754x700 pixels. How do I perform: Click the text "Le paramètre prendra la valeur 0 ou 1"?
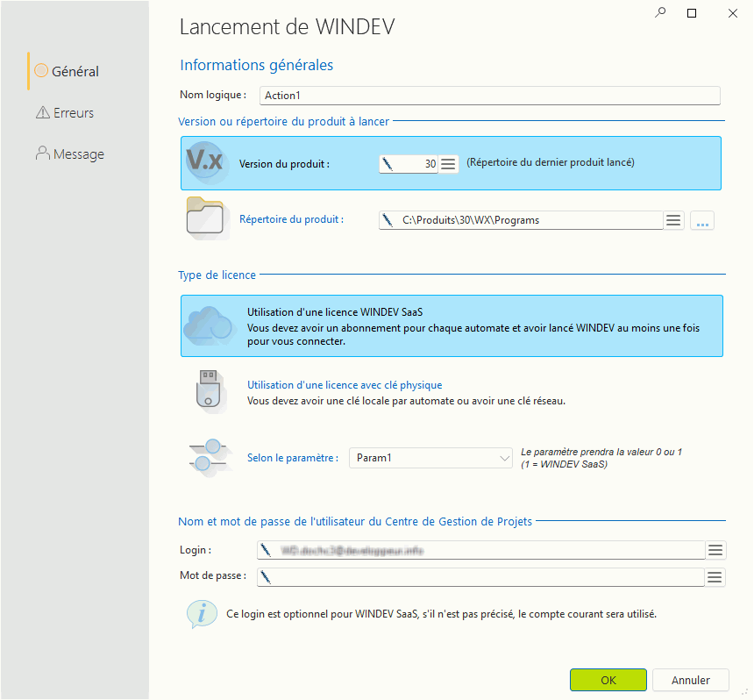601,452
